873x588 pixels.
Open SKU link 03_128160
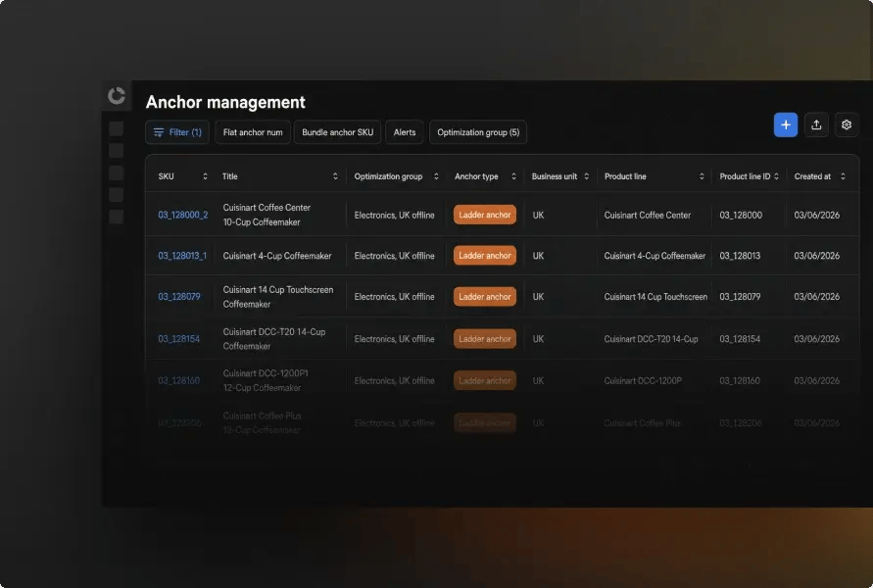178,381
